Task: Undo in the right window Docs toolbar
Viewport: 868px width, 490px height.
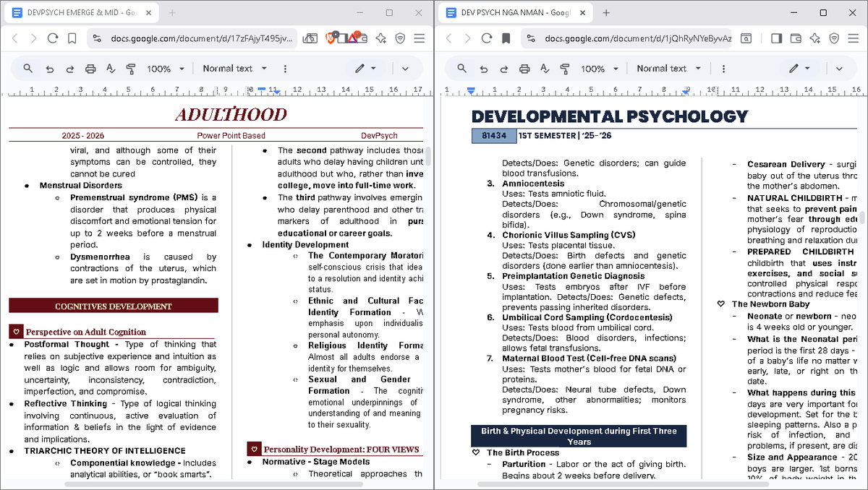Action: click(x=483, y=69)
